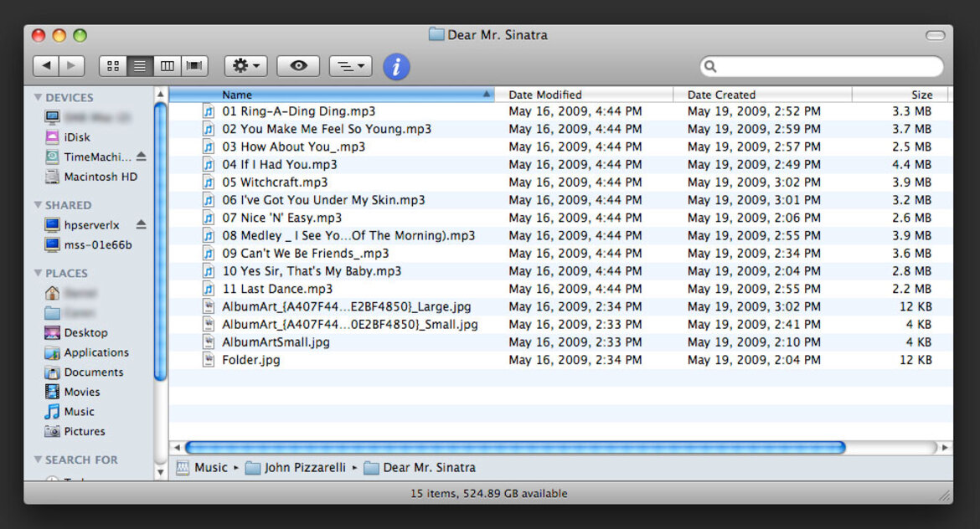Sort by the Date Created column
Screen dimensions: 980x529
762,95
